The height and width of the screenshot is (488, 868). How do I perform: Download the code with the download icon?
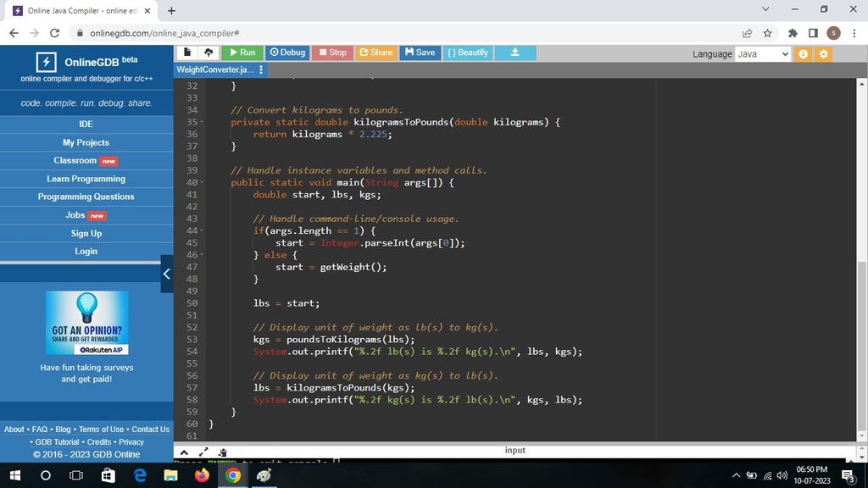point(515,53)
